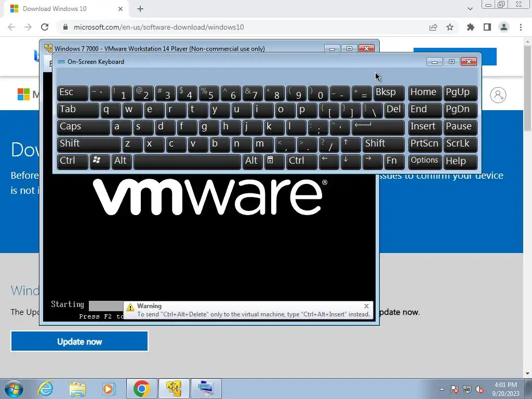Switch to Chrome in taskbar
The height and width of the screenshot is (399, 532).
click(x=141, y=389)
